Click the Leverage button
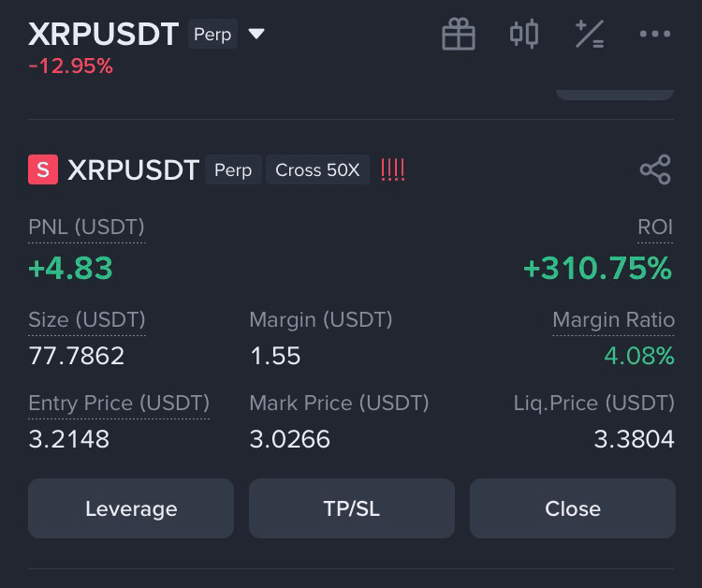 [x=131, y=508]
